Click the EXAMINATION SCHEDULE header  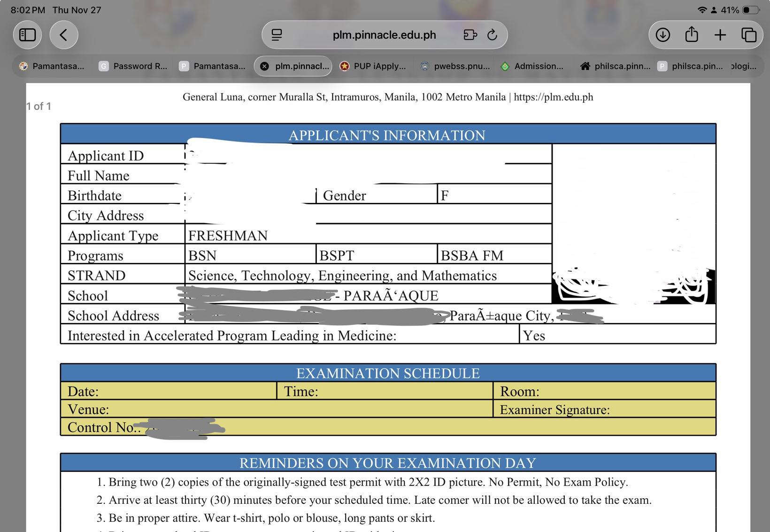388,373
